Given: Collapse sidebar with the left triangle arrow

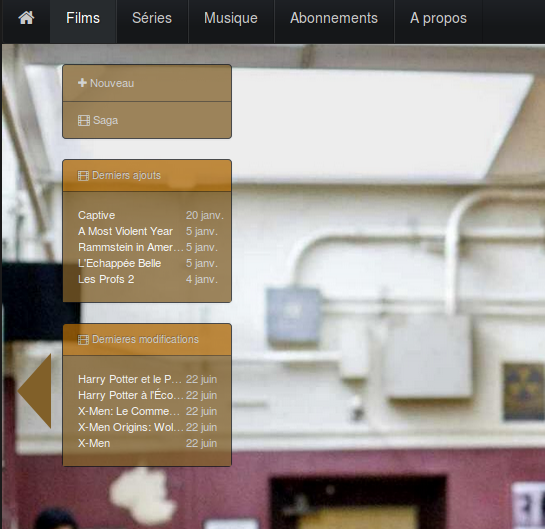Looking at the screenshot, I should pyautogui.click(x=35, y=391).
